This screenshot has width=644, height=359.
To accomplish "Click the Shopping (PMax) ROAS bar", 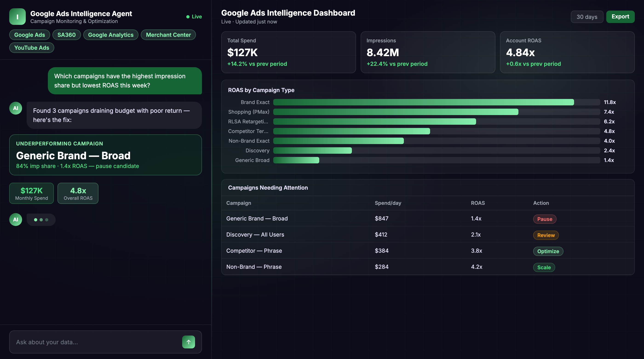I will point(396,112).
